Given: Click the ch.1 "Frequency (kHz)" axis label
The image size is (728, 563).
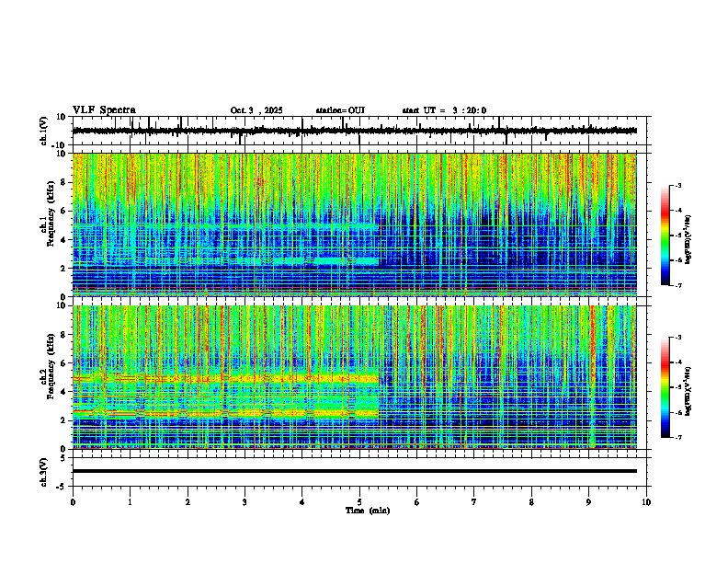Looking at the screenshot, I should click(x=51, y=213).
